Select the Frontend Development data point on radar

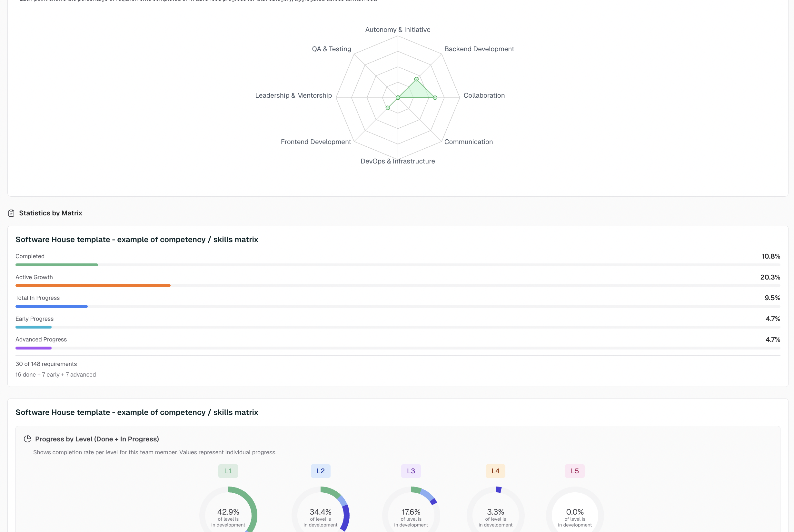point(388,108)
